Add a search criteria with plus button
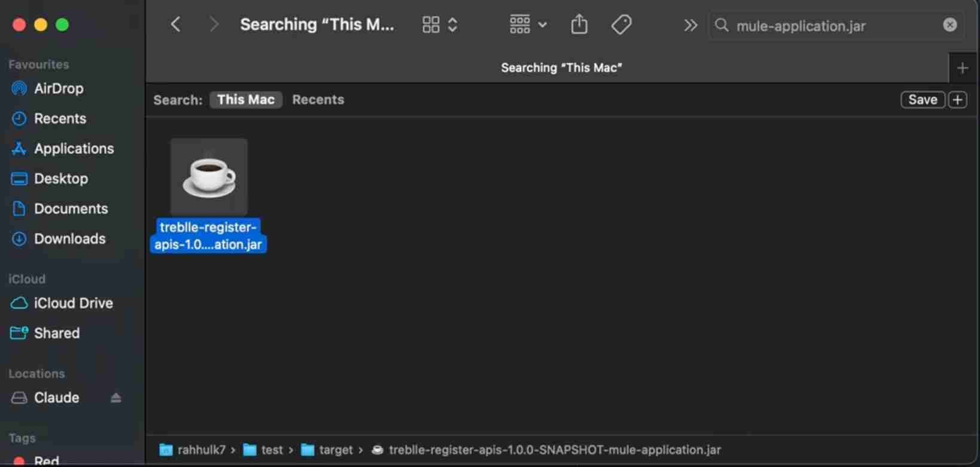The height and width of the screenshot is (467, 980). pyautogui.click(x=957, y=100)
